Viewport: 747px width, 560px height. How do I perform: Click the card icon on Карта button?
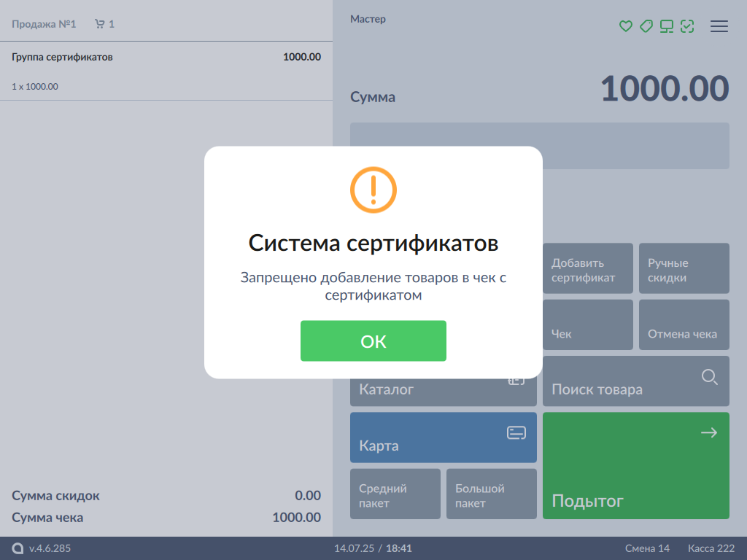(x=516, y=433)
